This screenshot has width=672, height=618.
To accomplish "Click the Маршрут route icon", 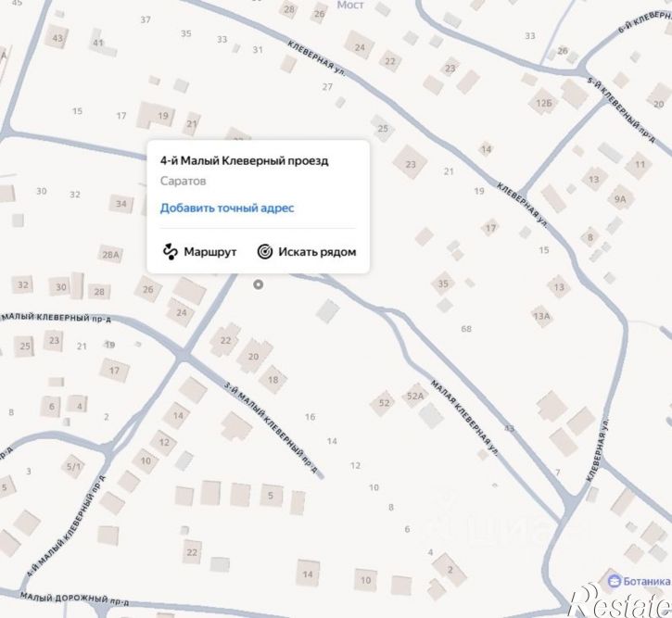I will (171, 252).
